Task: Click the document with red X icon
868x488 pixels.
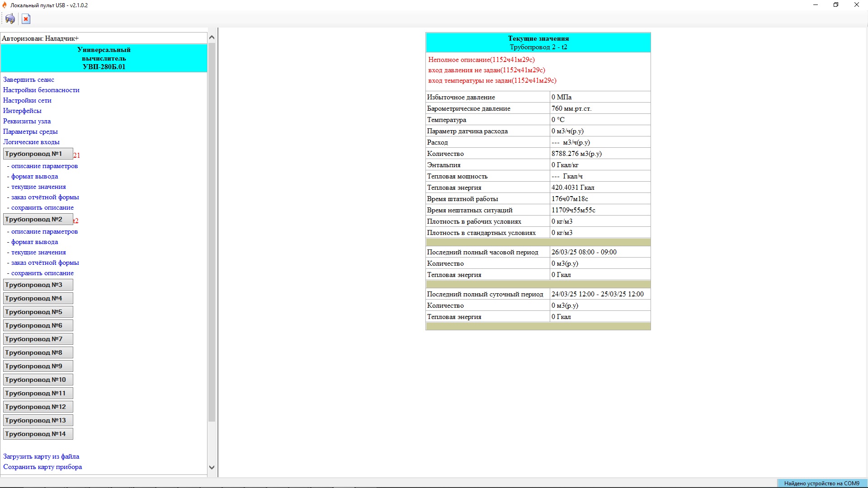Action: click(x=26, y=19)
